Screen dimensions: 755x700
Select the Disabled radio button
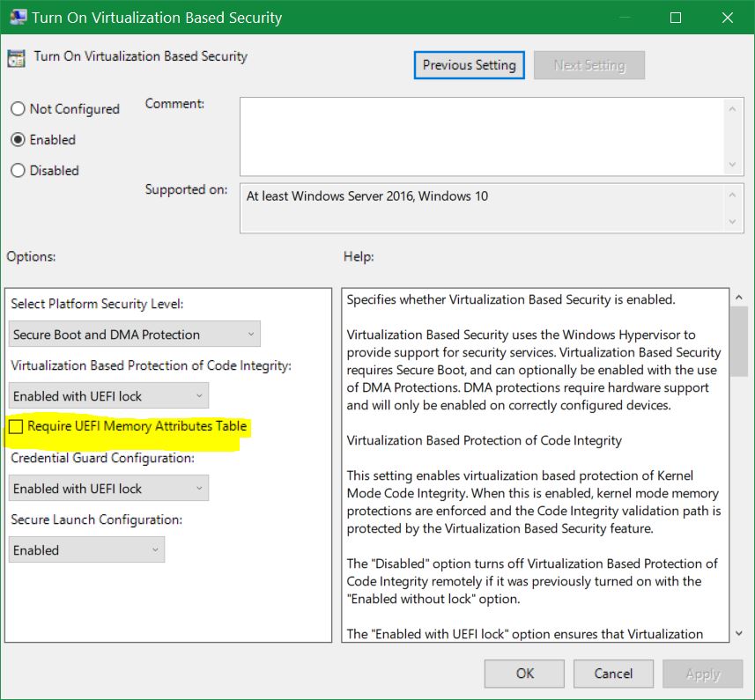coord(18,171)
